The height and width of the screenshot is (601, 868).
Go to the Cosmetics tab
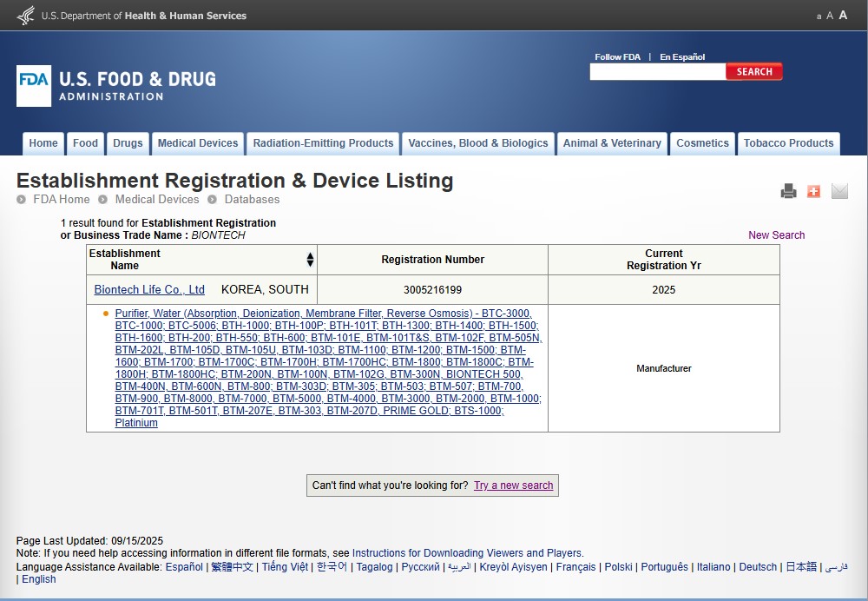tap(702, 143)
